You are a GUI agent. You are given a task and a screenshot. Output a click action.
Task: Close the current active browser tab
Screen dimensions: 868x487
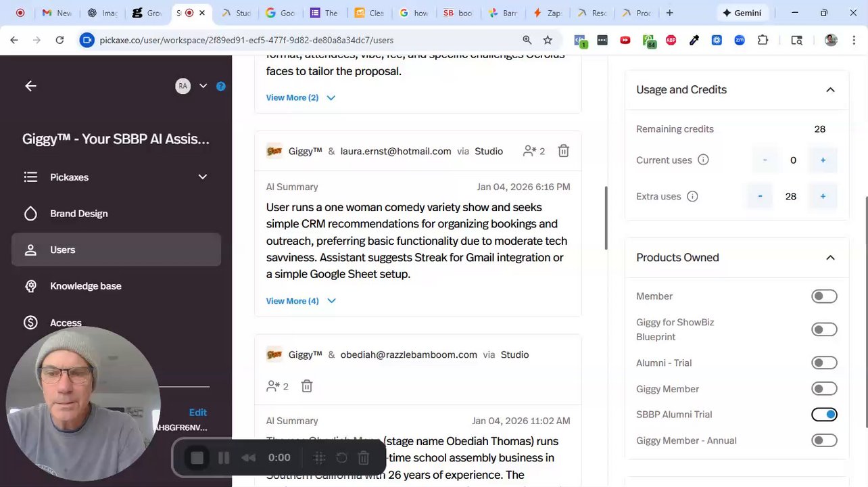(201, 13)
